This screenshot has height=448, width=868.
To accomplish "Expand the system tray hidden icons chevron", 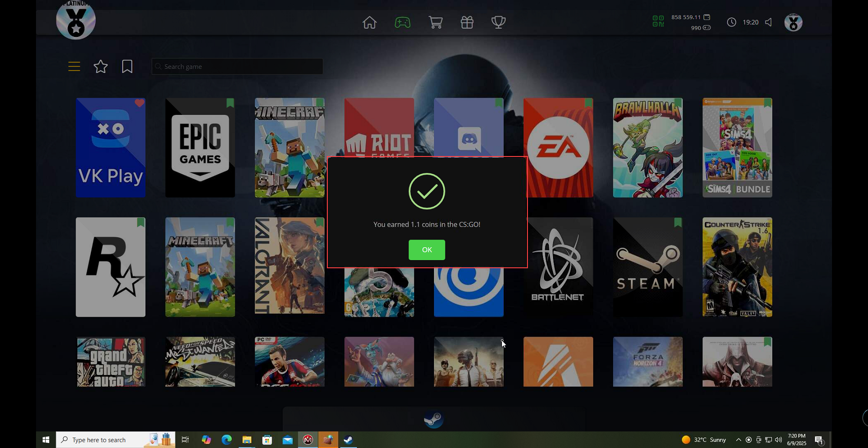I will (x=738, y=440).
